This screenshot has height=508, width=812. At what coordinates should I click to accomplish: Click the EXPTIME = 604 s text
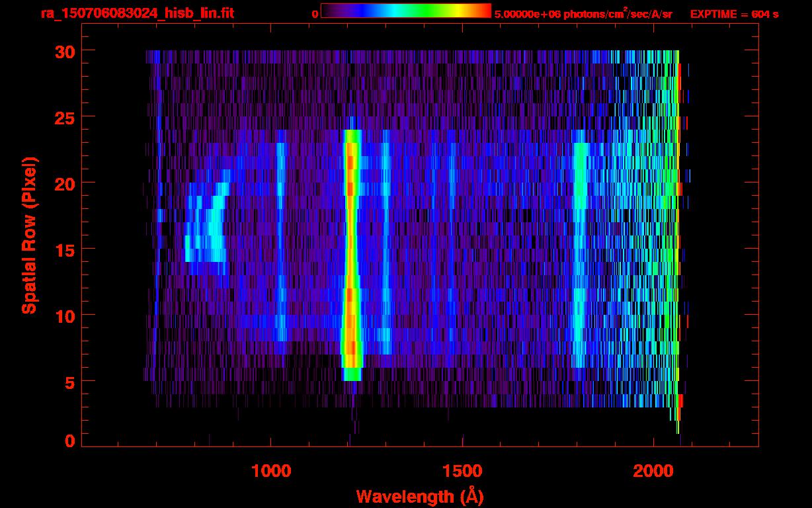(734, 14)
